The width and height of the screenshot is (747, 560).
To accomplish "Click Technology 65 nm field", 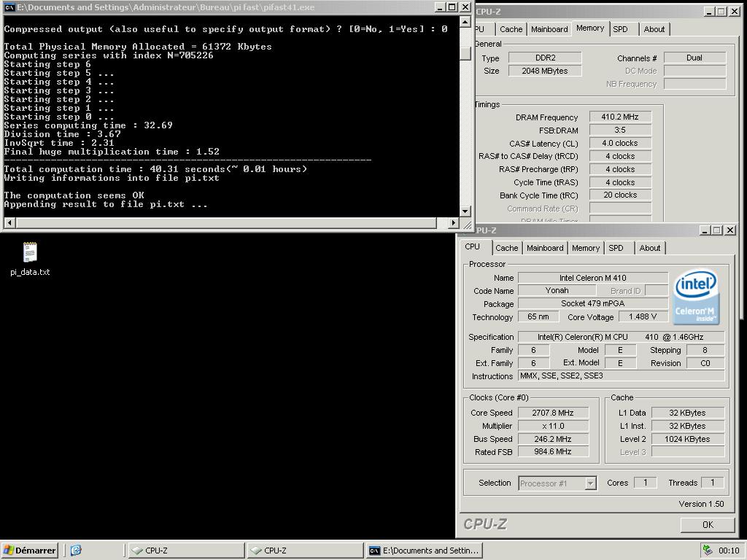I will click(538, 316).
